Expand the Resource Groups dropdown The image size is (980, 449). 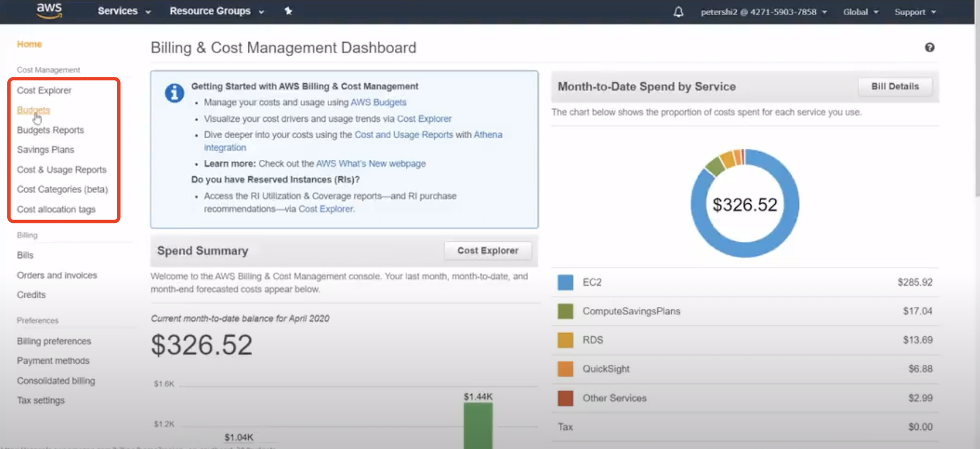coord(216,11)
